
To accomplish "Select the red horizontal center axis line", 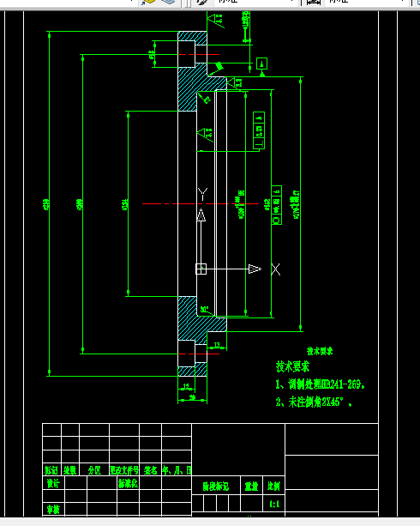I will coord(201,203).
